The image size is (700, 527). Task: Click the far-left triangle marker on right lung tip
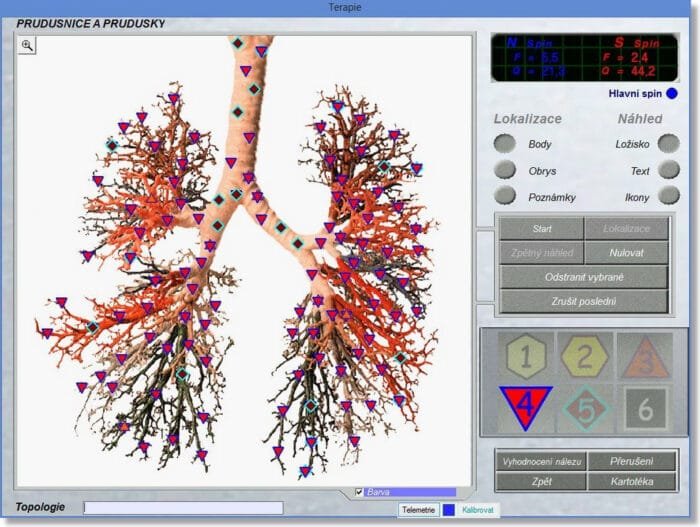pos(47,333)
